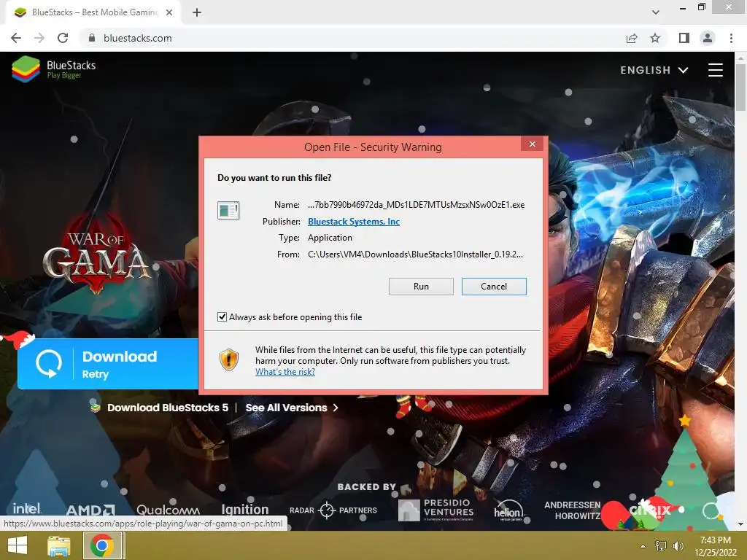The image size is (747, 560).
Task: Click the Andreessen Horowitz logo
Action: tap(572, 510)
